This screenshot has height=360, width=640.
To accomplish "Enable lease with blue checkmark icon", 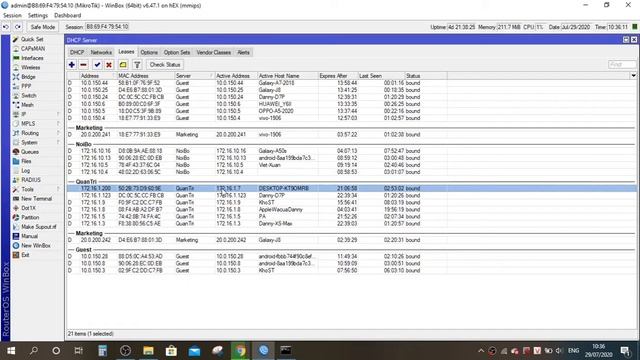I will tap(97, 64).
